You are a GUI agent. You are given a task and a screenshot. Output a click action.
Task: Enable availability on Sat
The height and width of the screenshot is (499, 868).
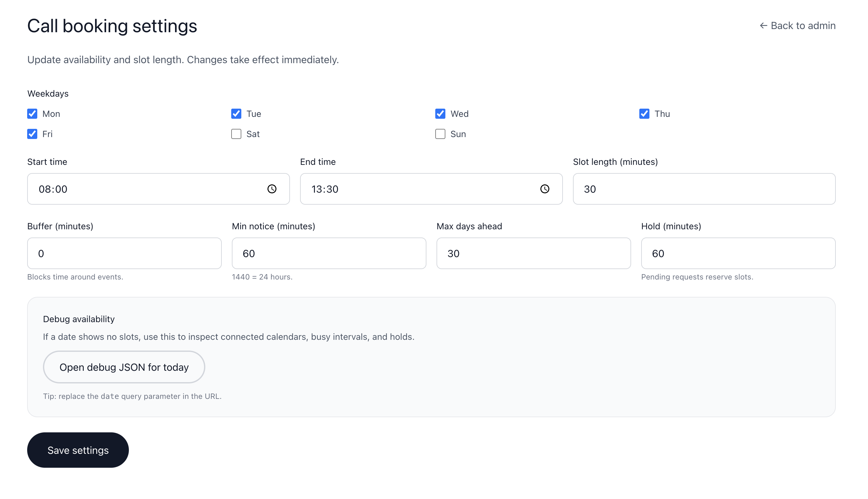point(236,134)
